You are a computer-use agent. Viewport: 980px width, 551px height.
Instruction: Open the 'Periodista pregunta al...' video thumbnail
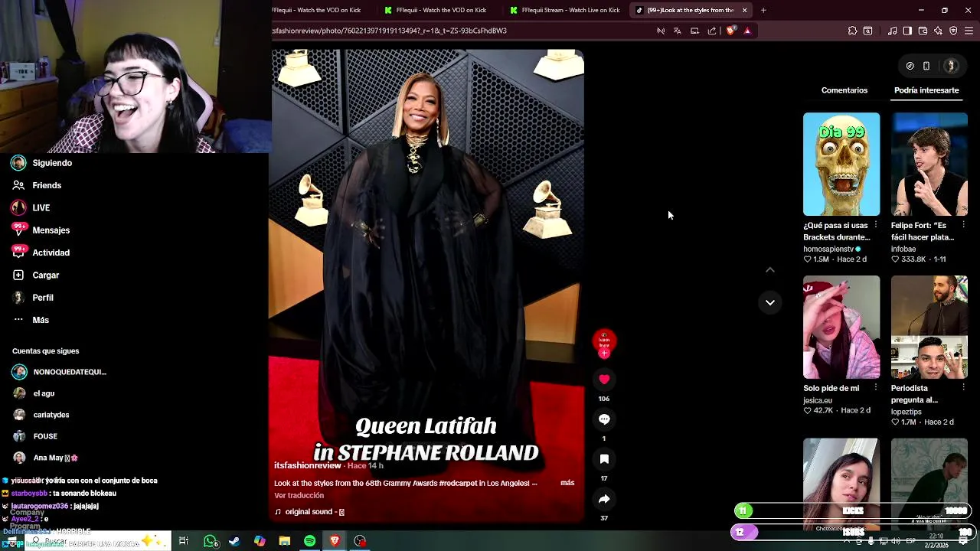click(x=929, y=327)
